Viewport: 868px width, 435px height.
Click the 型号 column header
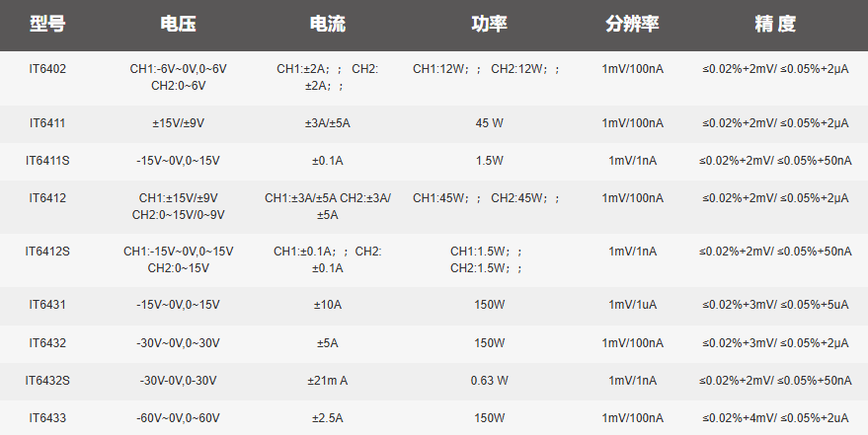[47, 24]
